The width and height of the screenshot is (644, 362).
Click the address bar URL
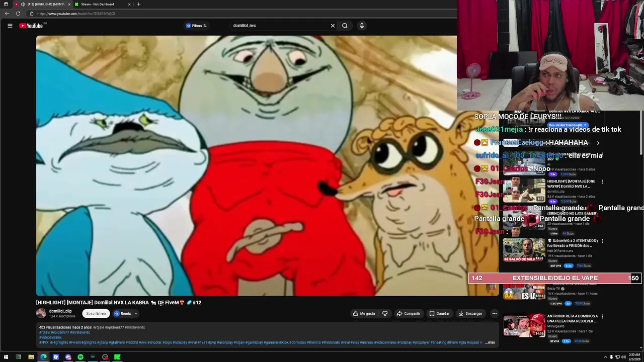(76, 14)
